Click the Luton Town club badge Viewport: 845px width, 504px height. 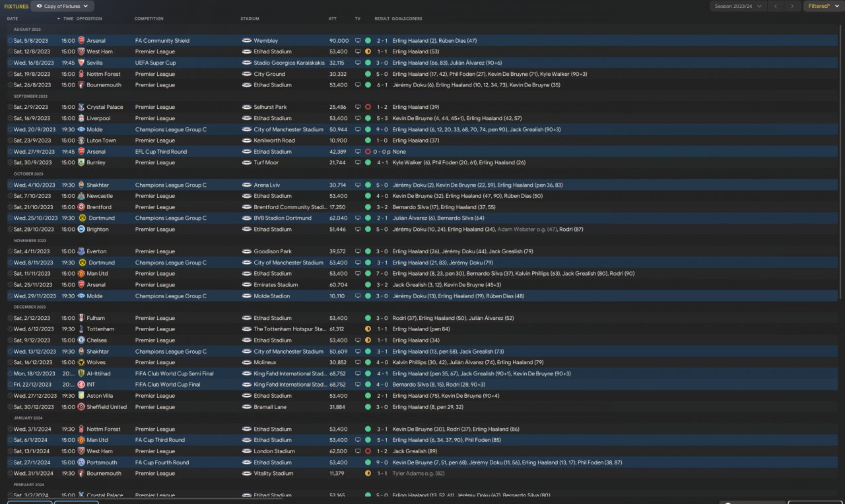click(81, 141)
